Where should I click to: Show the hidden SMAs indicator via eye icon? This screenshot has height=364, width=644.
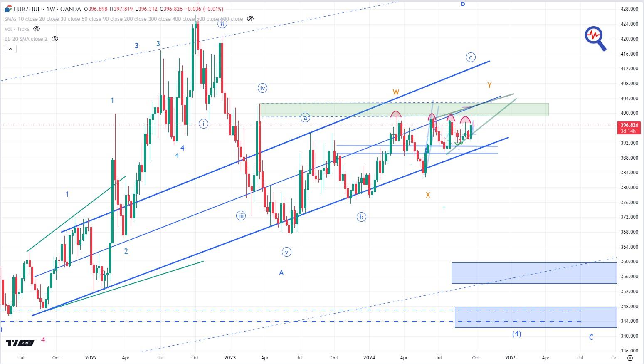click(250, 19)
